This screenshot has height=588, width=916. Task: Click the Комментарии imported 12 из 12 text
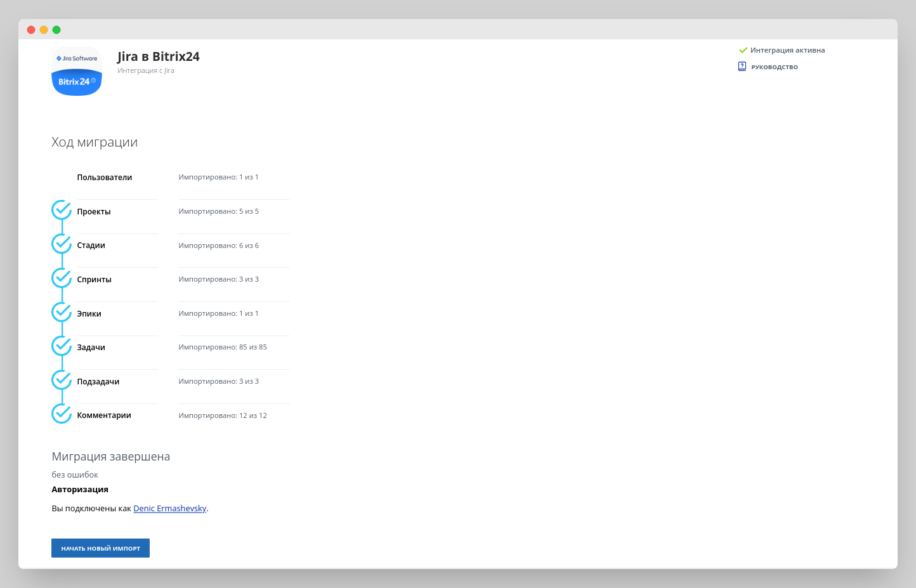[x=223, y=416]
